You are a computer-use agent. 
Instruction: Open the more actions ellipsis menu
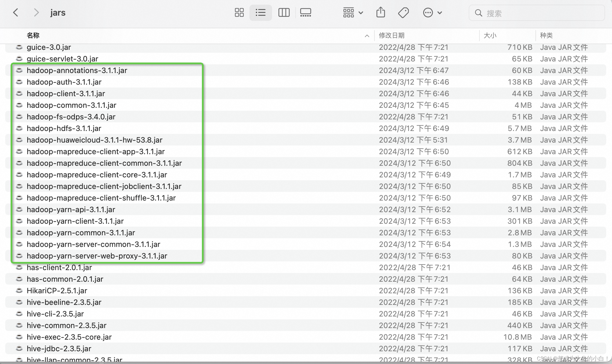[x=432, y=12]
